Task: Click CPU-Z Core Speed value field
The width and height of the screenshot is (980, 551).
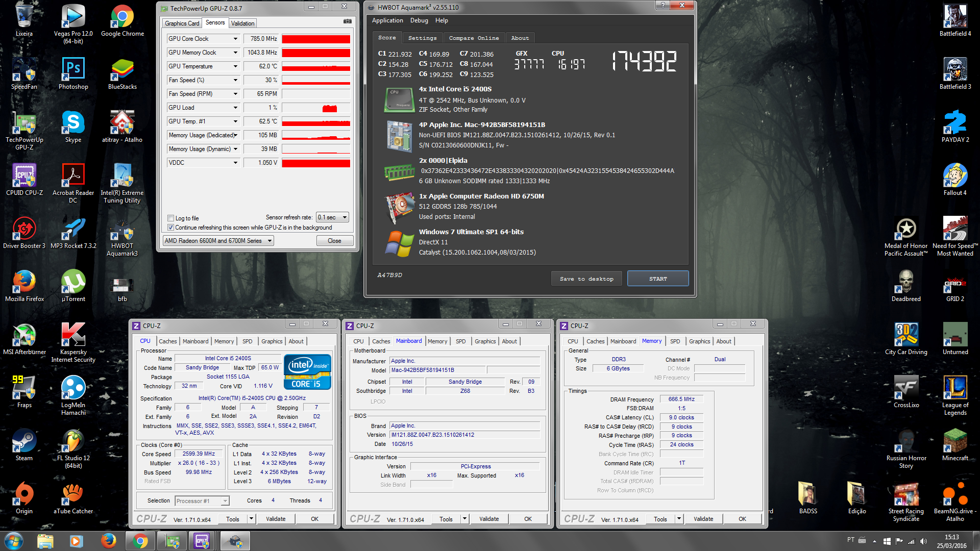Action: 199,454
